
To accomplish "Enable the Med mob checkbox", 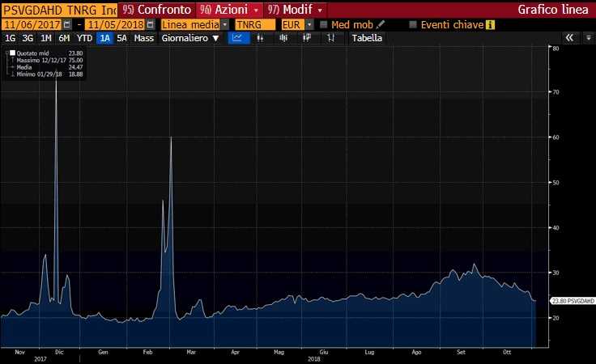I will pyautogui.click(x=323, y=25).
